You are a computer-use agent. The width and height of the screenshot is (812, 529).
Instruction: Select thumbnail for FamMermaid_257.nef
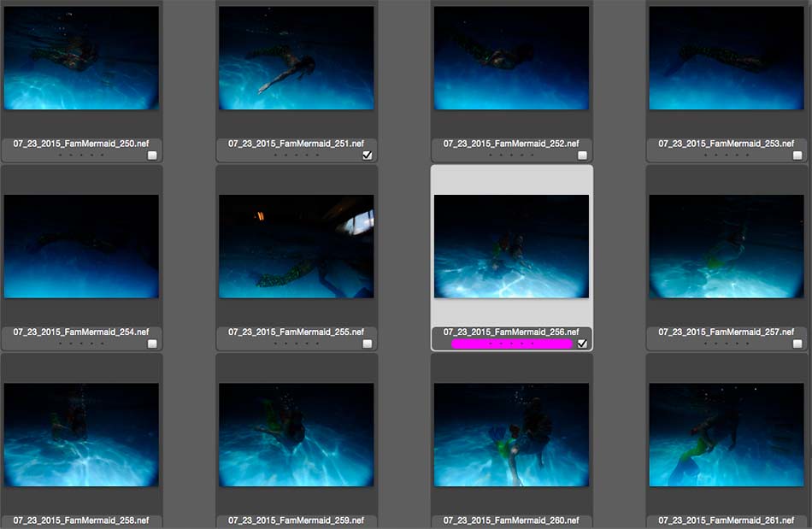pyautogui.click(x=727, y=246)
